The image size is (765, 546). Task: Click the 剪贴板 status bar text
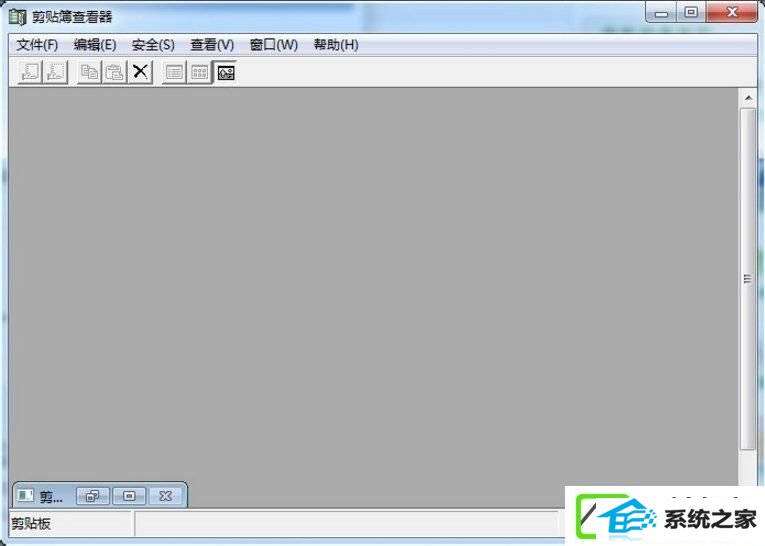pyautogui.click(x=31, y=524)
